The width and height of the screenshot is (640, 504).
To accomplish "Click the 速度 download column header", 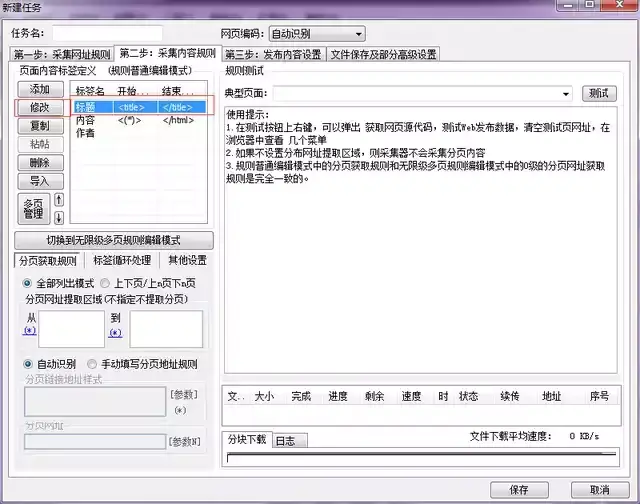I will pos(411,396).
